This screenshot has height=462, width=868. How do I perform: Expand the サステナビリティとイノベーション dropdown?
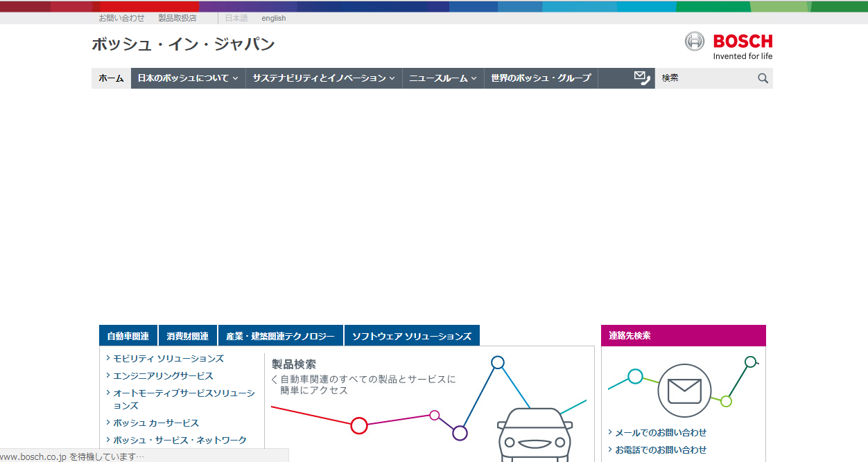pyautogui.click(x=324, y=78)
